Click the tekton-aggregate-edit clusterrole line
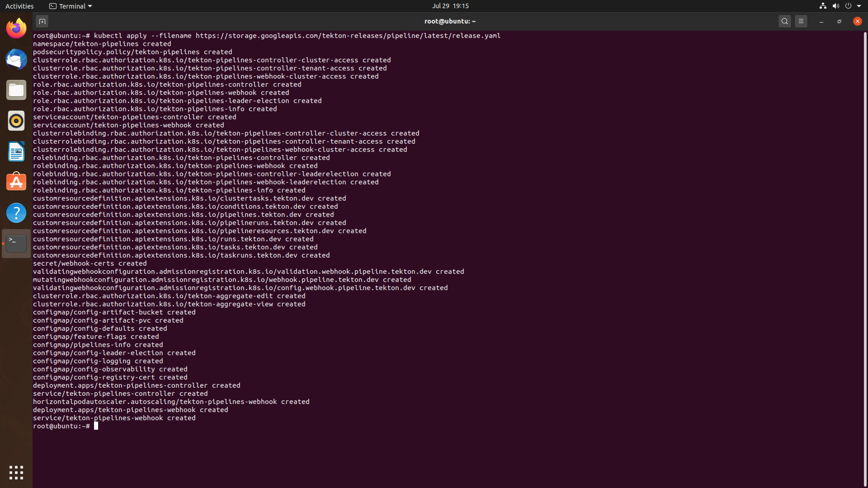 169,296
